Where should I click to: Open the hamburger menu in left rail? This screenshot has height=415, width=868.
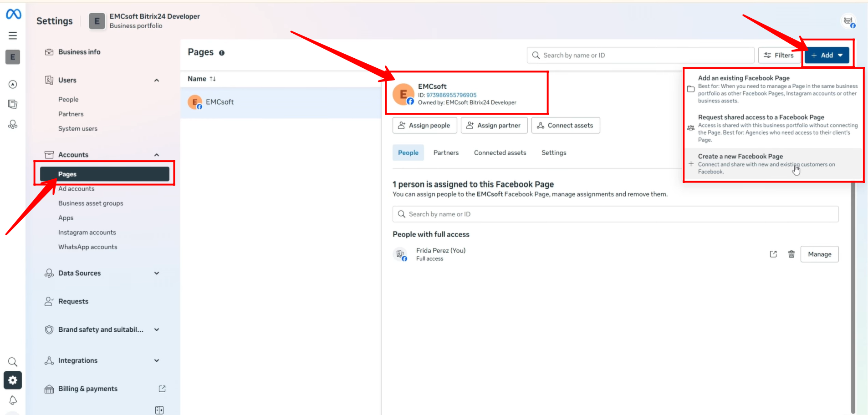(13, 35)
